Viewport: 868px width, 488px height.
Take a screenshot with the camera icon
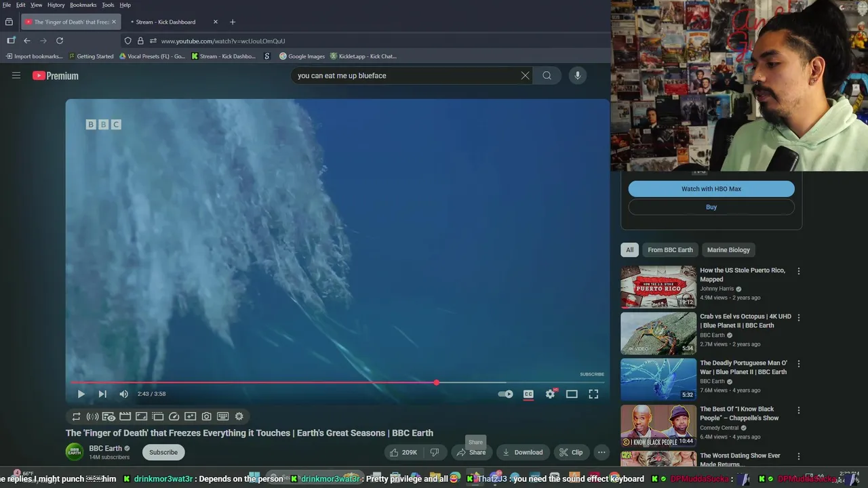click(x=207, y=416)
